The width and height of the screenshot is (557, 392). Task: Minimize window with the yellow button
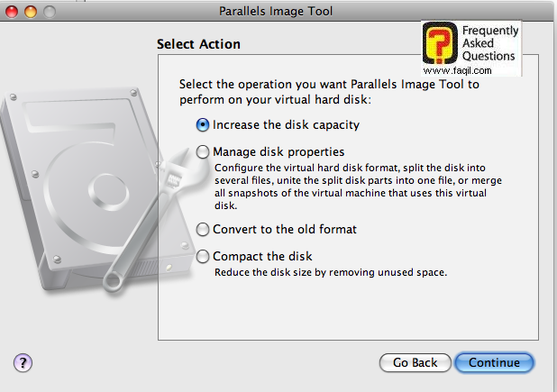(x=29, y=13)
